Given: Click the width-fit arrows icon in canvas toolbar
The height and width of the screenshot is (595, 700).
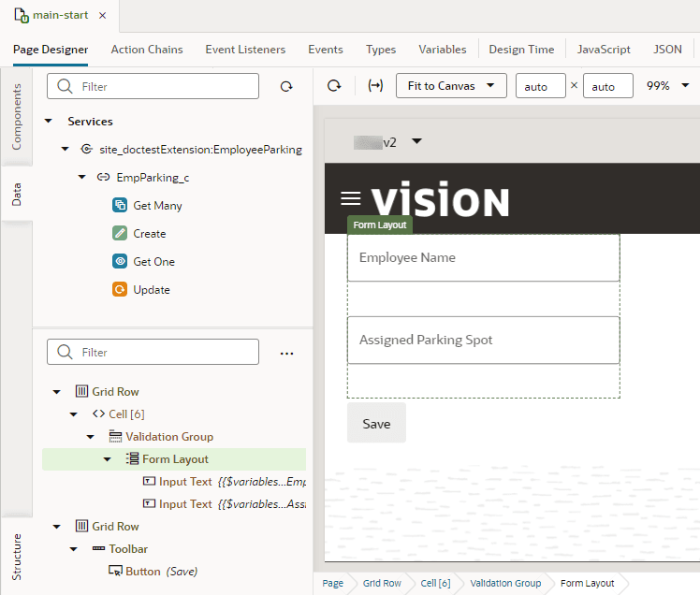Looking at the screenshot, I should click(x=375, y=86).
